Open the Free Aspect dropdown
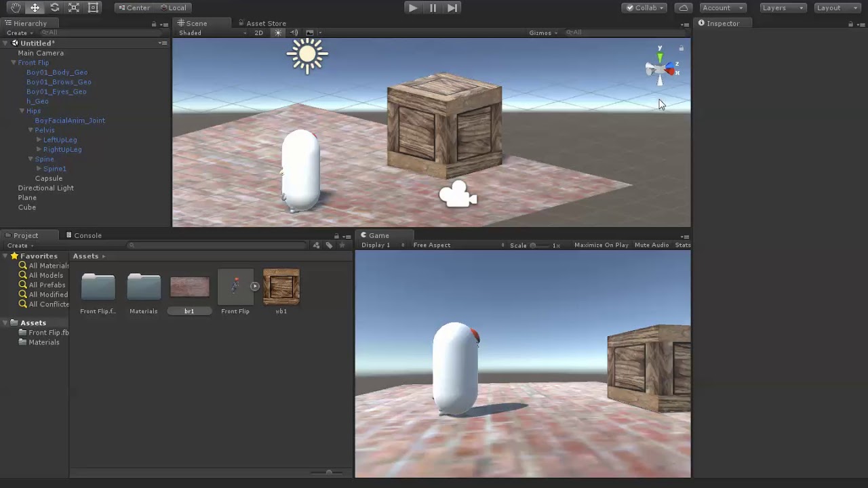 tap(458, 245)
